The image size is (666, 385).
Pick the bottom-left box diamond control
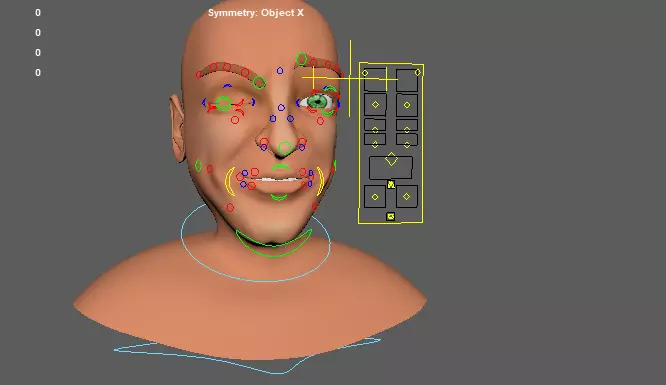tap(375, 197)
